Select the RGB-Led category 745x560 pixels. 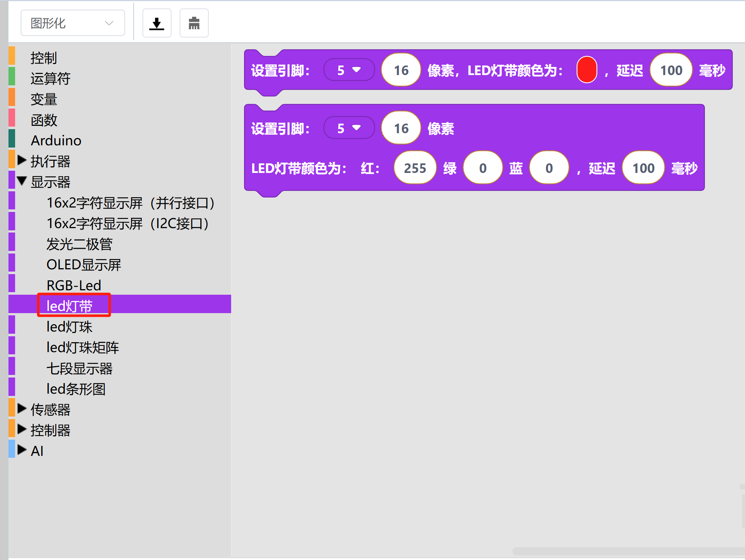tap(74, 285)
